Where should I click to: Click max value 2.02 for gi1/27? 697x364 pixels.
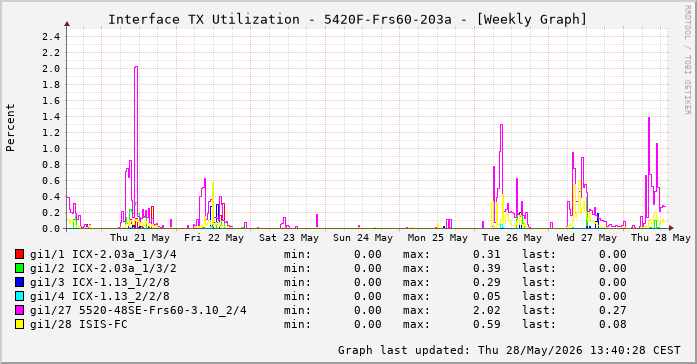click(x=486, y=310)
